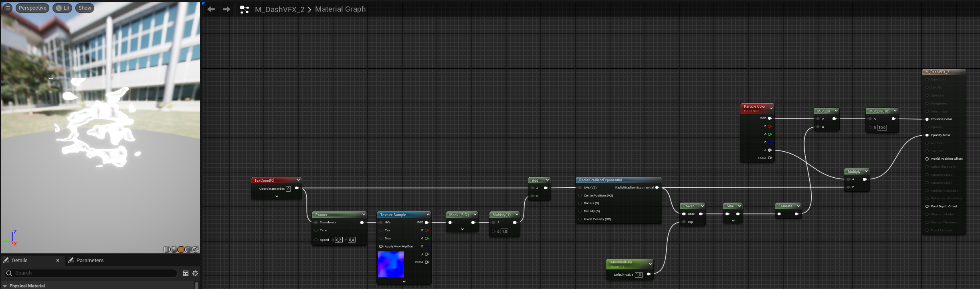This screenshot has height=289, width=980.
Task: Navigate back with the left arrow
Action: point(211,9)
